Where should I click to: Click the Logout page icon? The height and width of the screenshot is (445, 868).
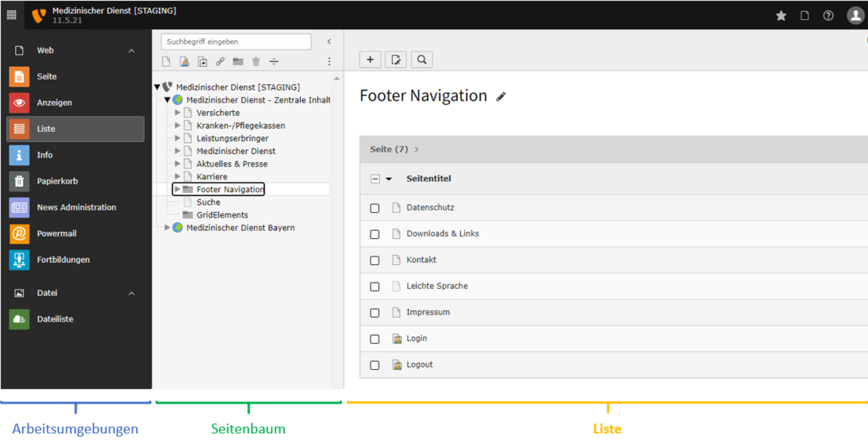coord(397,365)
